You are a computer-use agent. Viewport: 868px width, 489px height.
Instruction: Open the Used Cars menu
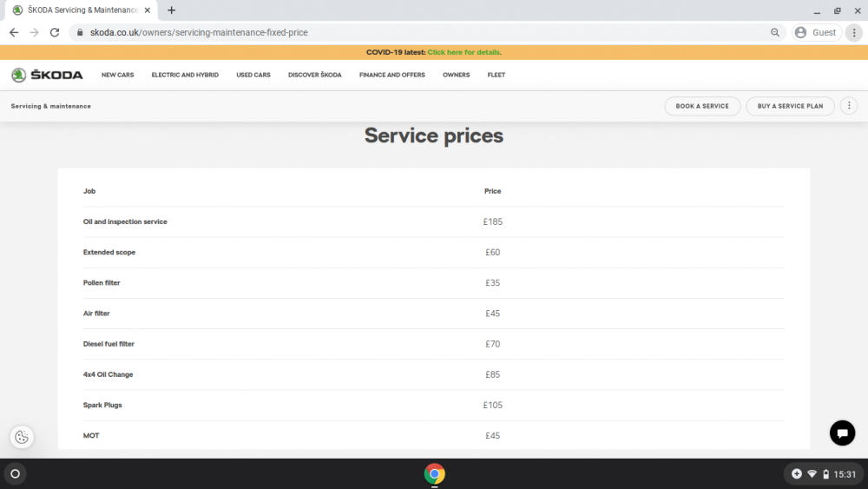point(253,75)
